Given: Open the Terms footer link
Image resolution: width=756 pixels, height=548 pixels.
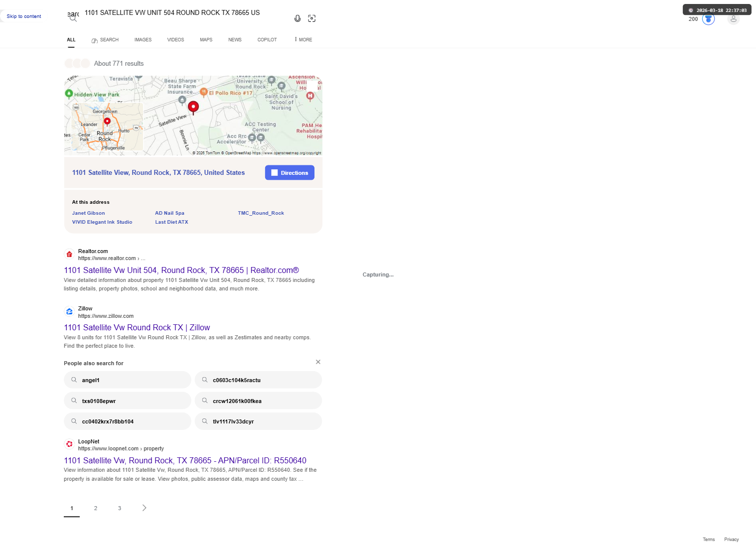Looking at the screenshot, I should point(709,540).
